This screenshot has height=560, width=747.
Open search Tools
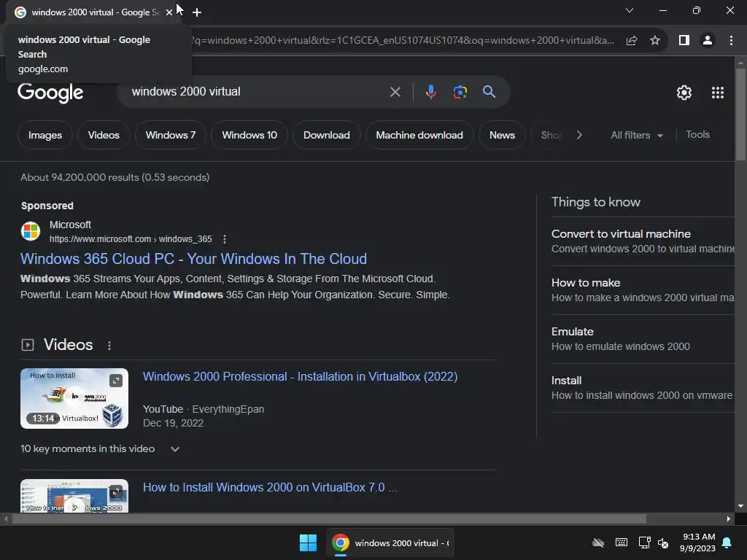[697, 135]
